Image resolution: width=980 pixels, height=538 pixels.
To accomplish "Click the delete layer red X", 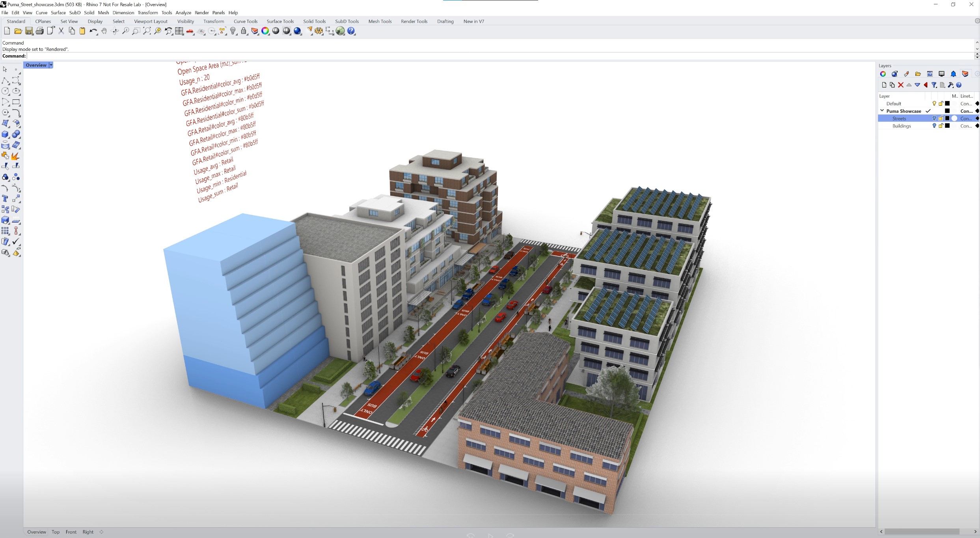I will tap(901, 85).
